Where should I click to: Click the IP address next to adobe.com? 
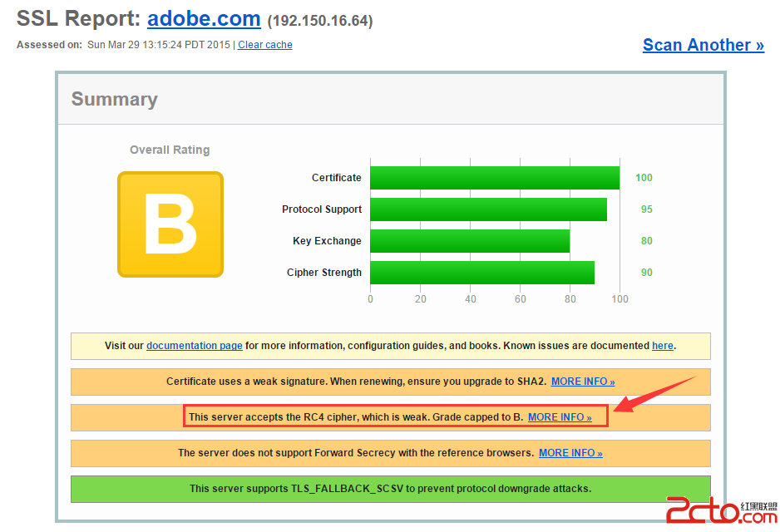[x=320, y=21]
